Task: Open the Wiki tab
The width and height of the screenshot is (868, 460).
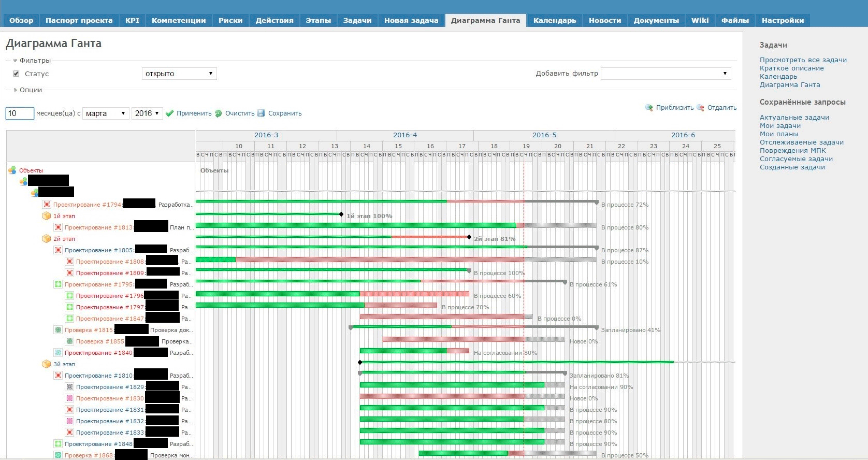Action: 700,21
